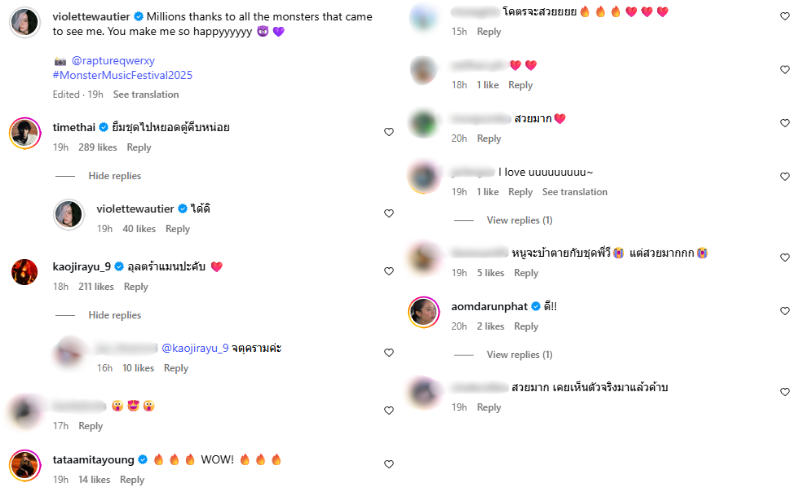
Task: Like aomdarunphat's comment with heart icon
Action: pos(785,311)
